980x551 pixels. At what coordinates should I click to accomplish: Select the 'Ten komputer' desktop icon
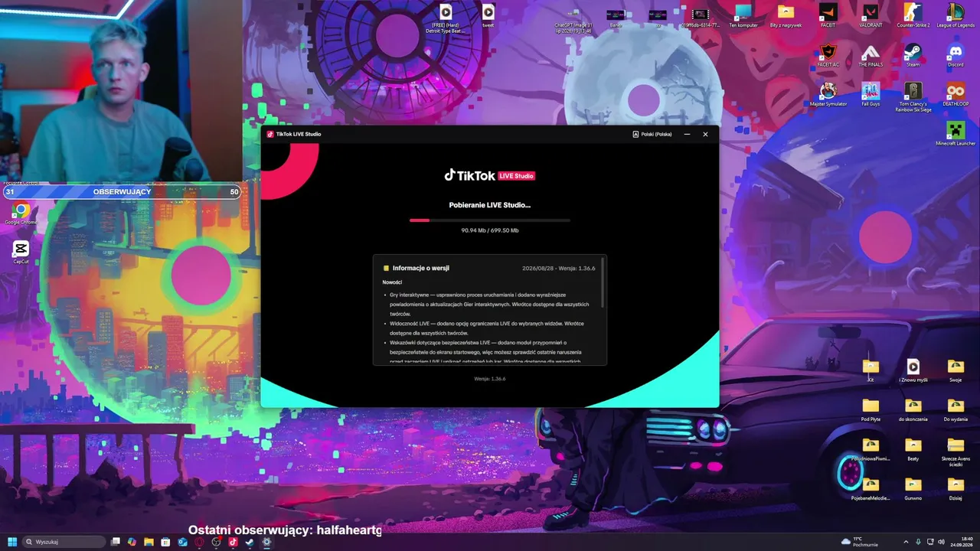(743, 16)
